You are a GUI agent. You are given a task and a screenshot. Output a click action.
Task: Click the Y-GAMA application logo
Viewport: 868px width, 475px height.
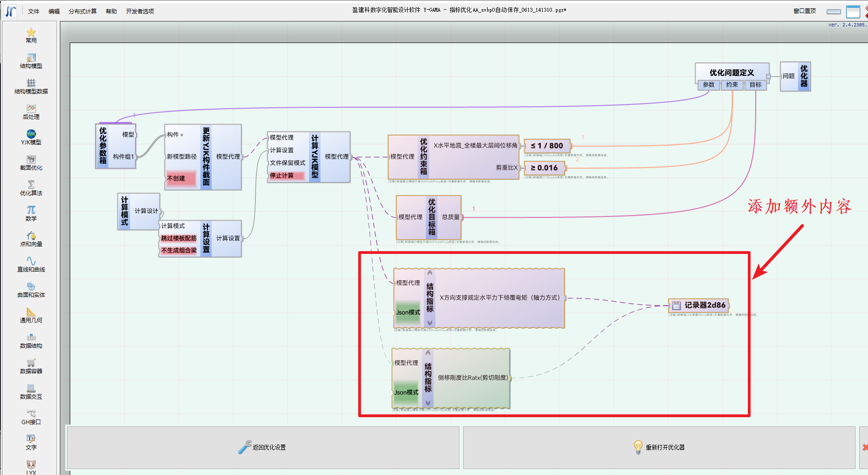click(x=10, y=11)
